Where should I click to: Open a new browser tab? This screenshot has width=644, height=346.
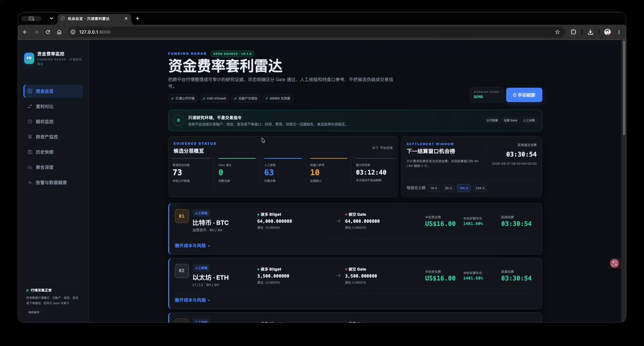pos(137,18)
